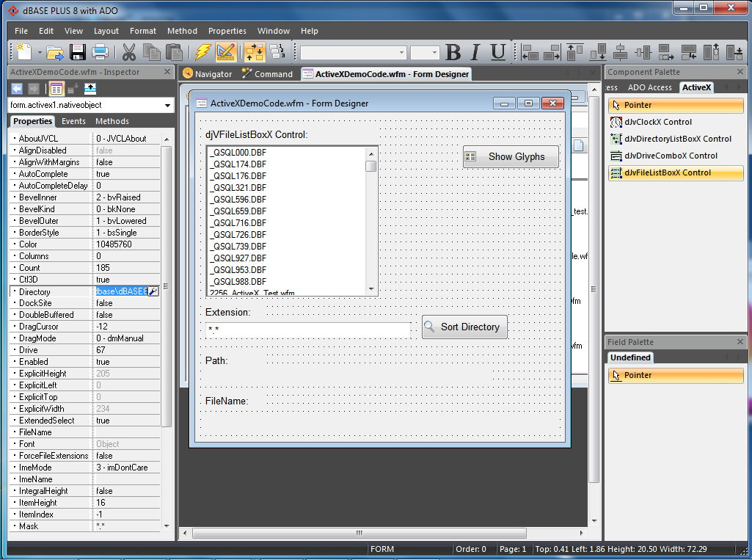The height and width of the screenshot is (560, 752).
Task: Open the Inspector object selector dropdown
Action: pos(167,105)
